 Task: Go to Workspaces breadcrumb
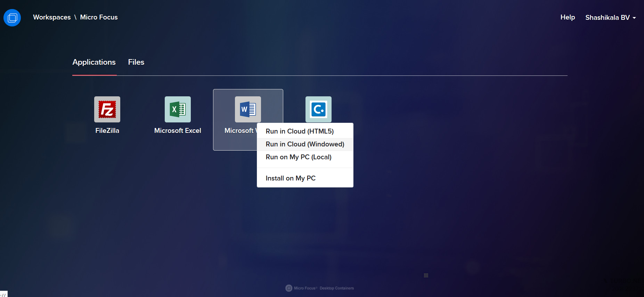(x=52, y=17)
